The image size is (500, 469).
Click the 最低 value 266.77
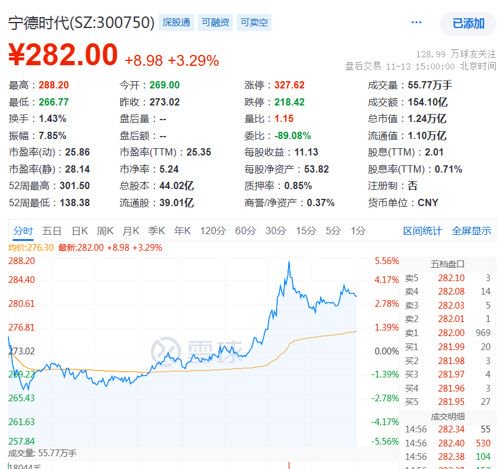click(x=54, y=102)
